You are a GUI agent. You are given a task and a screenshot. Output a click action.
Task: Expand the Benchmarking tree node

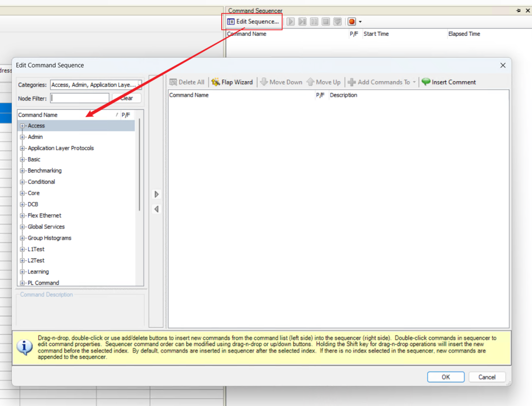click(22, 171)
